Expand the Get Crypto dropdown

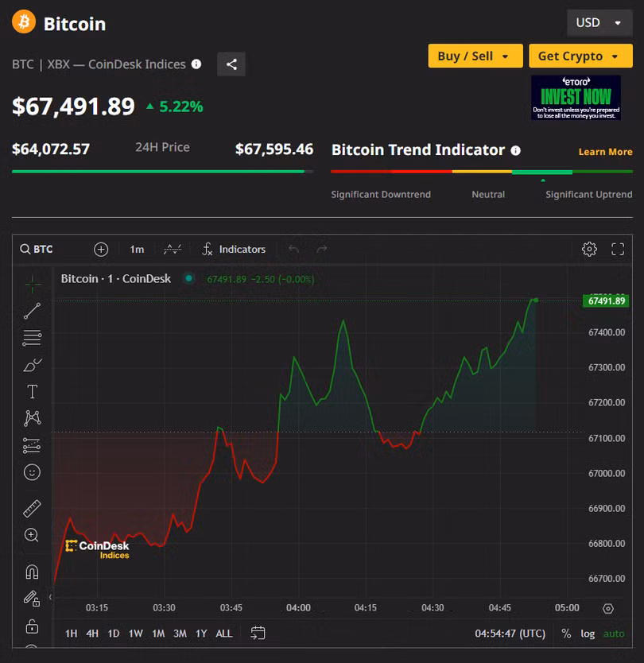(580, 56)
